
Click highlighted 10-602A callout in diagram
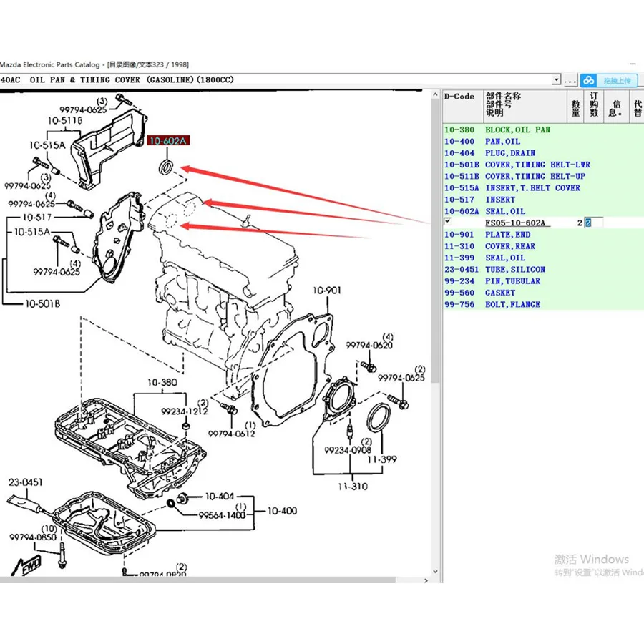[168, 140]
